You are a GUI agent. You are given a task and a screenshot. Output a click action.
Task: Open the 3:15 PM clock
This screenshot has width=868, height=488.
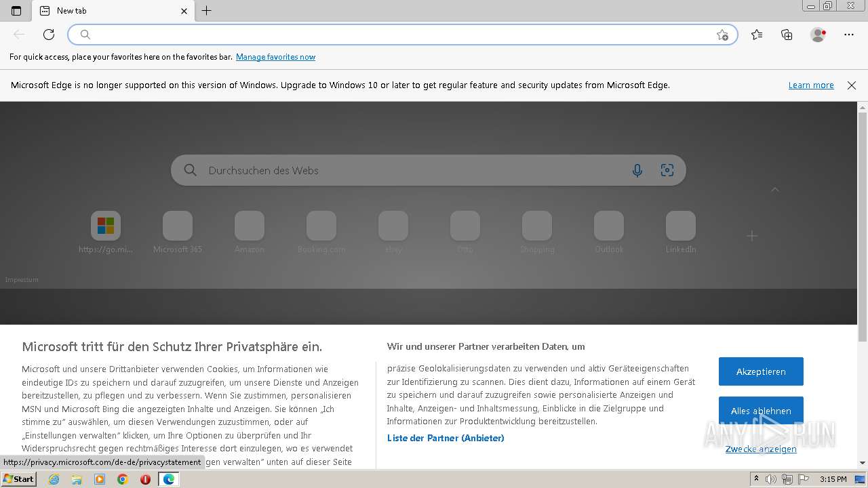833,479
